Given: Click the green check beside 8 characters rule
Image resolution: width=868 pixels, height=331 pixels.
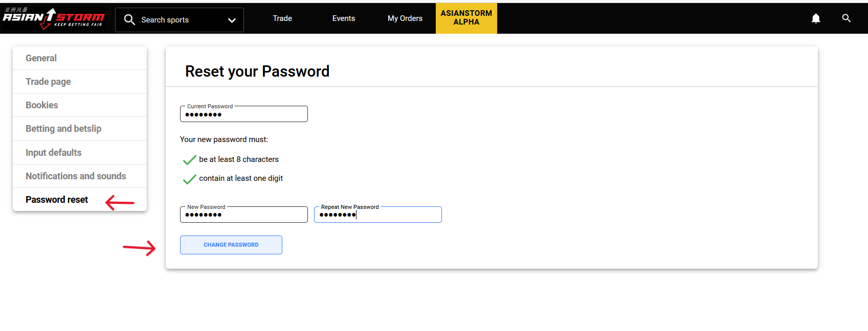Looking at the screenshot, I should pos(189,160).
